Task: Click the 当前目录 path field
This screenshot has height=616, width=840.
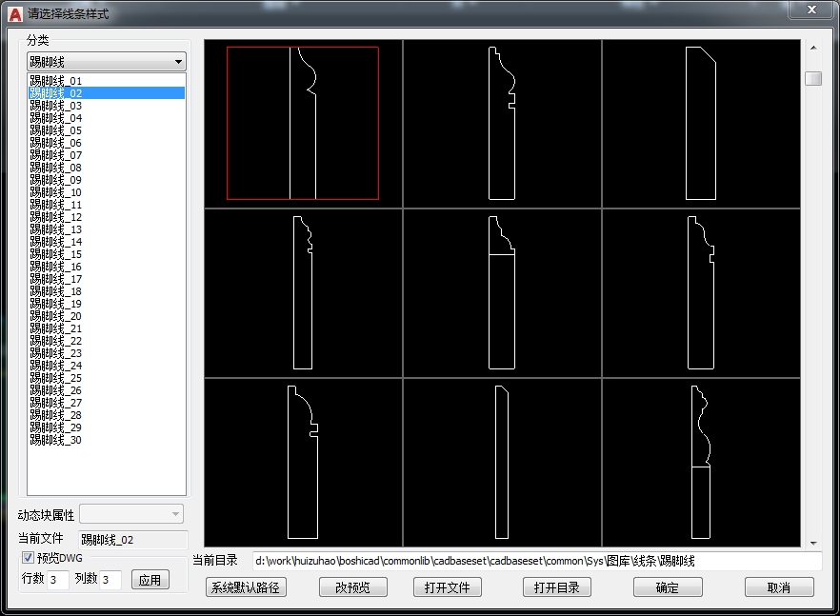Action: click(537, 561)
